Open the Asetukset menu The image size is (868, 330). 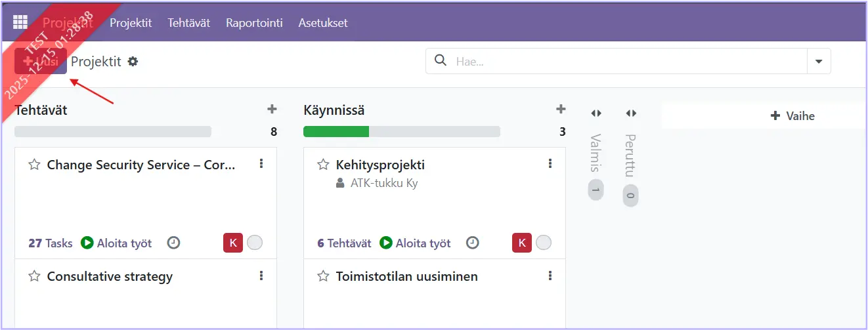[x=323, y=23]
